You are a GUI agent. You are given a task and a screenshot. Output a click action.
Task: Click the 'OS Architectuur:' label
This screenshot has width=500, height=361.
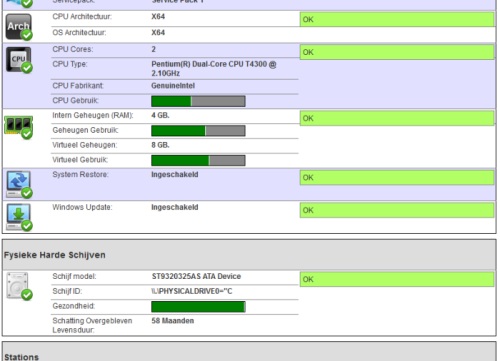tap(79, 33)
